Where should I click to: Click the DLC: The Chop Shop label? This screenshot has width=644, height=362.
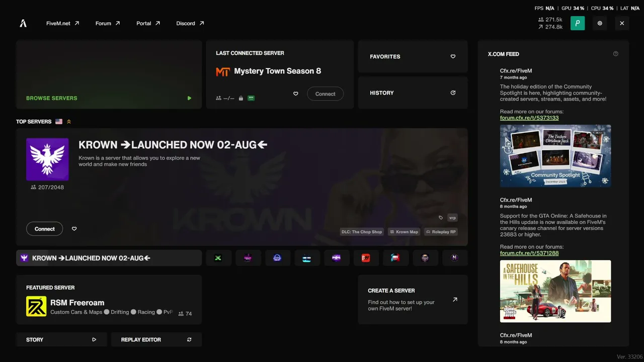362,232
